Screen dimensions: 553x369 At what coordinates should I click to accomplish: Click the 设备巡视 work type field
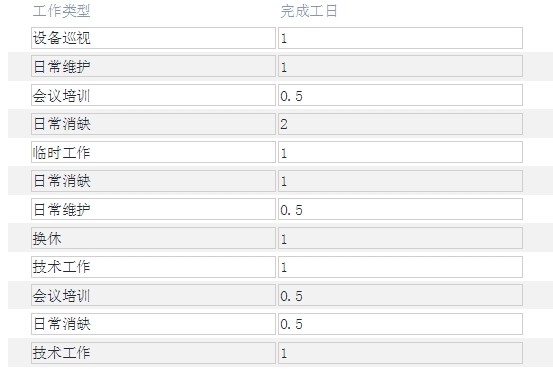153,38
